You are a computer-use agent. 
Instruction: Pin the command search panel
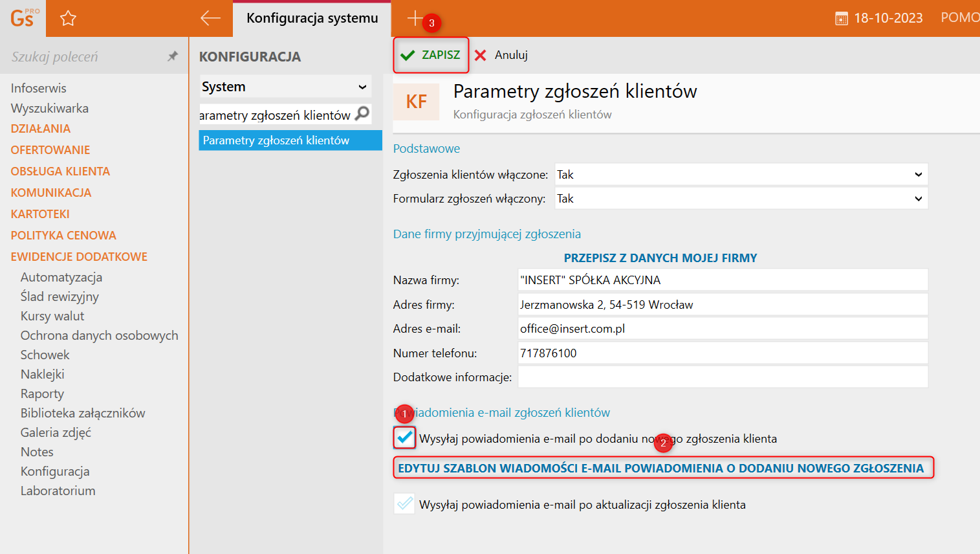(172, 56)
